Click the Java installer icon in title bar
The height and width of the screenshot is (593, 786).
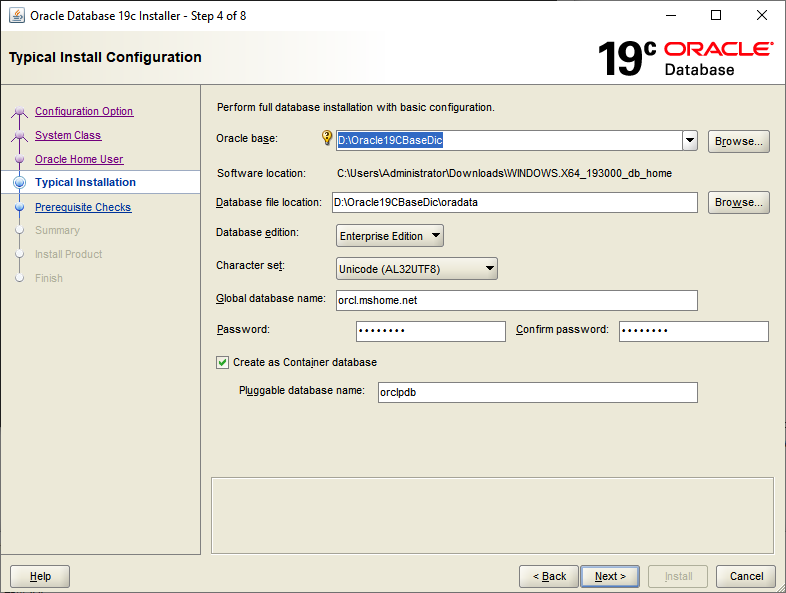coord(17,16)
